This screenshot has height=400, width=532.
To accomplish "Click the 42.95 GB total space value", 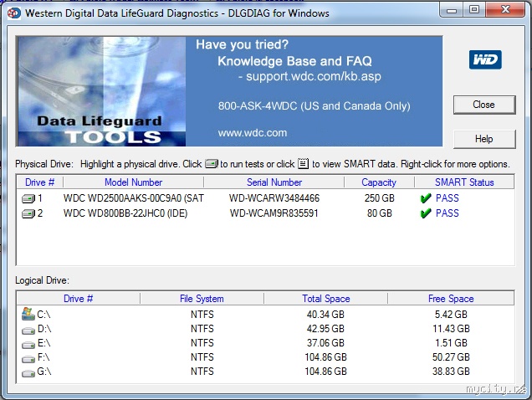I will click(x=325, y=329).
